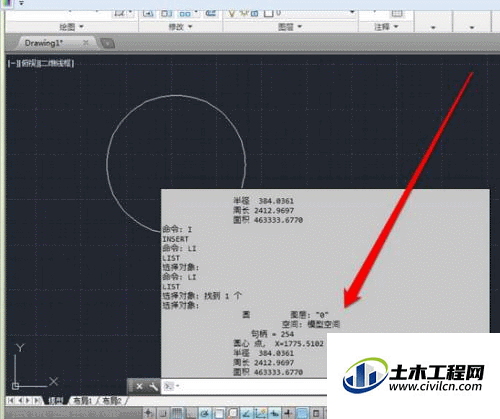Open a new drawing tab

(x=107, y=43)
